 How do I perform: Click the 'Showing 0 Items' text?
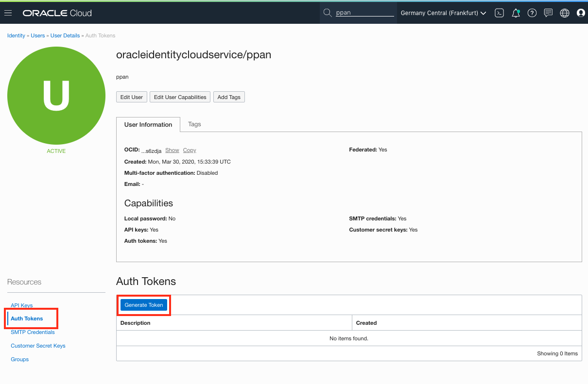coord(557,353)
